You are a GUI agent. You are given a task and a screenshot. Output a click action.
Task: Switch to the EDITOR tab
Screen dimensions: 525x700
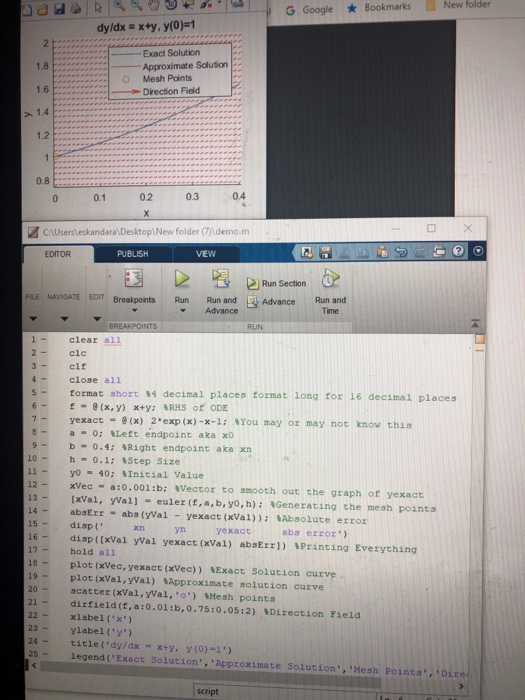(58, 254)
